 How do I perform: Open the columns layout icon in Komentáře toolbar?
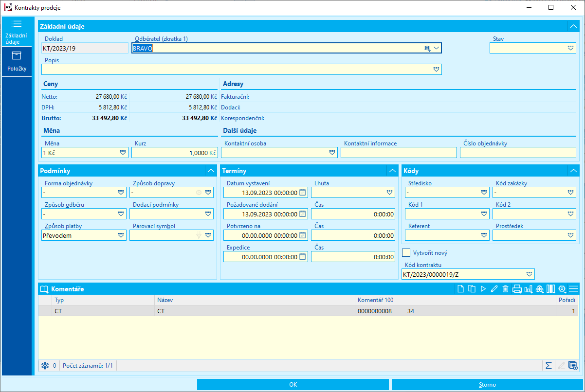click(550, 289)
